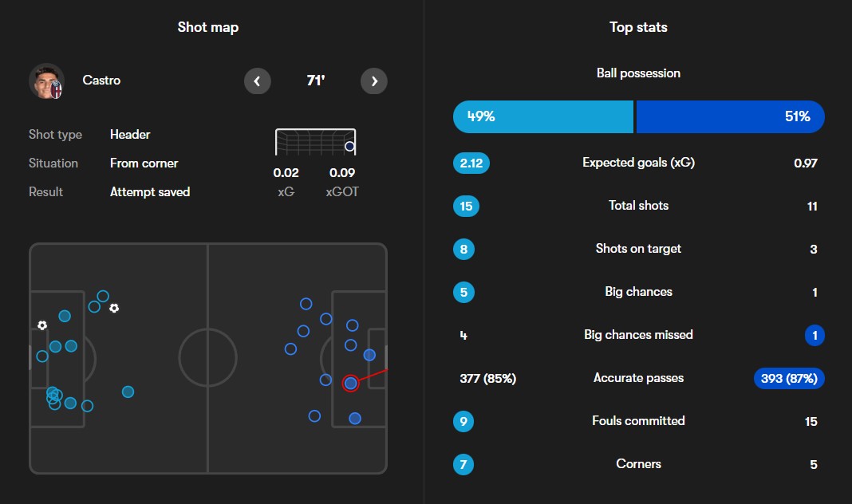Select the 7 corners badge

pos(463,464)
